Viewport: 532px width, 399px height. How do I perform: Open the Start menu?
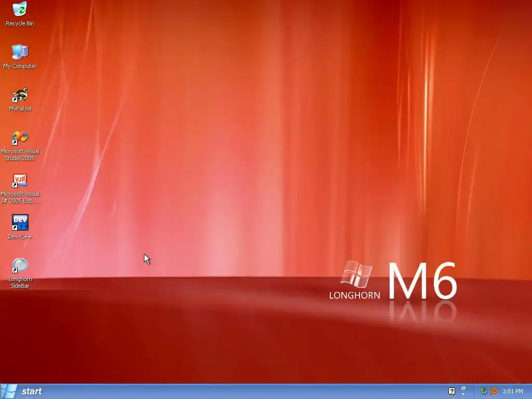[23, 391]
